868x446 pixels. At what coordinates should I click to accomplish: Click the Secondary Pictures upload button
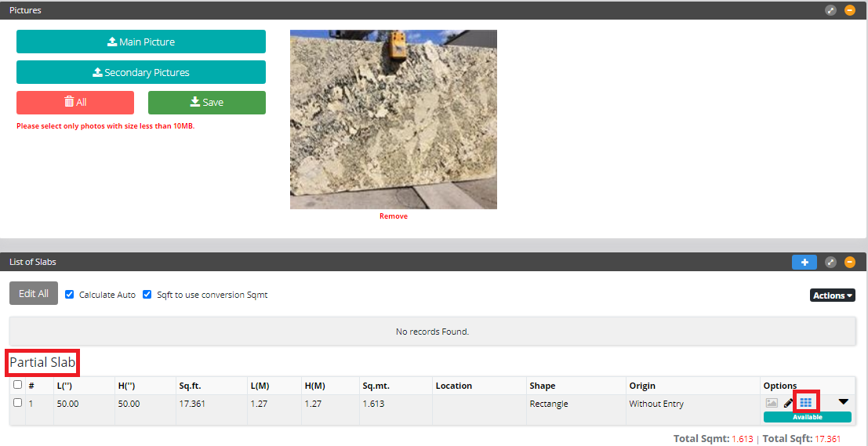tap(141, 72)
